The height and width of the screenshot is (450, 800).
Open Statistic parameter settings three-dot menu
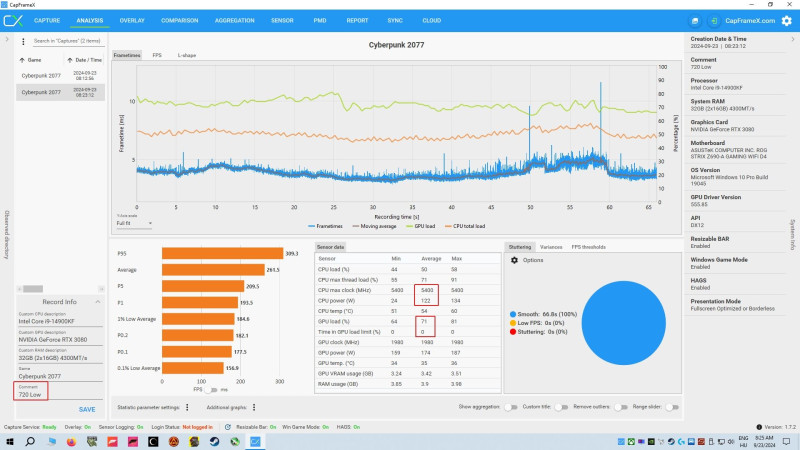pos(187,407)
